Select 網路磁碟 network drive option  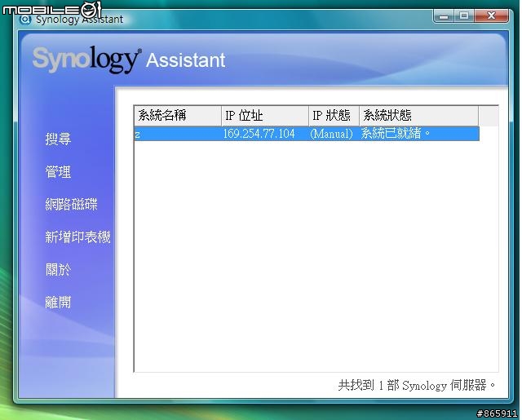tap(71, 204)
